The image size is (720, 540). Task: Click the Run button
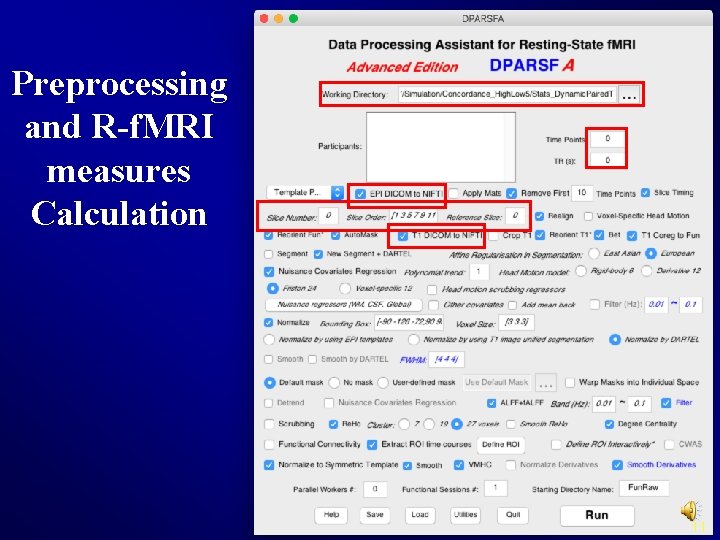pos(597,515)
